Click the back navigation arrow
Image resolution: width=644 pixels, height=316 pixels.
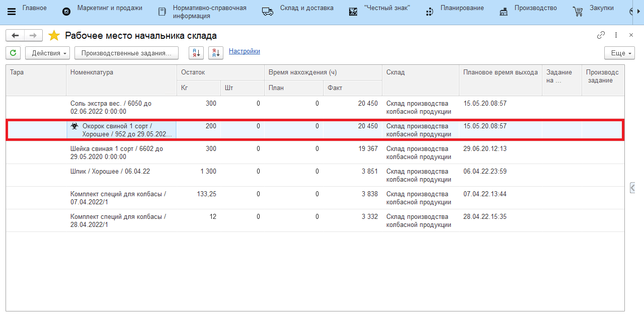pyautogui.click(x=15, y=35)
